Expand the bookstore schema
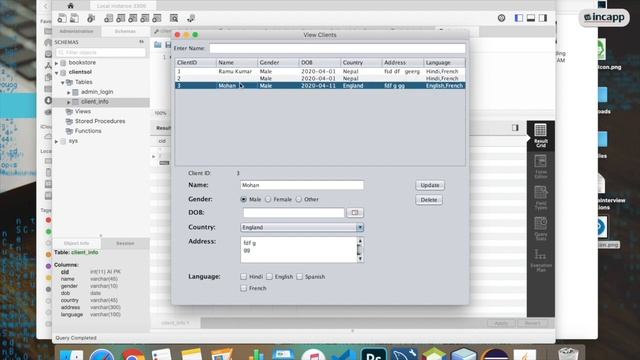Screen dimensions: 640x360 pyautogui.click(x=56, y=63)
